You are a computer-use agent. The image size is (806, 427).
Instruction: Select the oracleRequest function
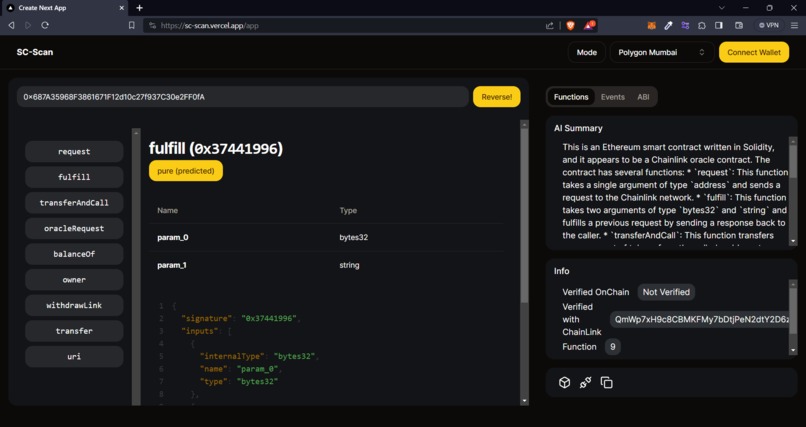point(74,228)
